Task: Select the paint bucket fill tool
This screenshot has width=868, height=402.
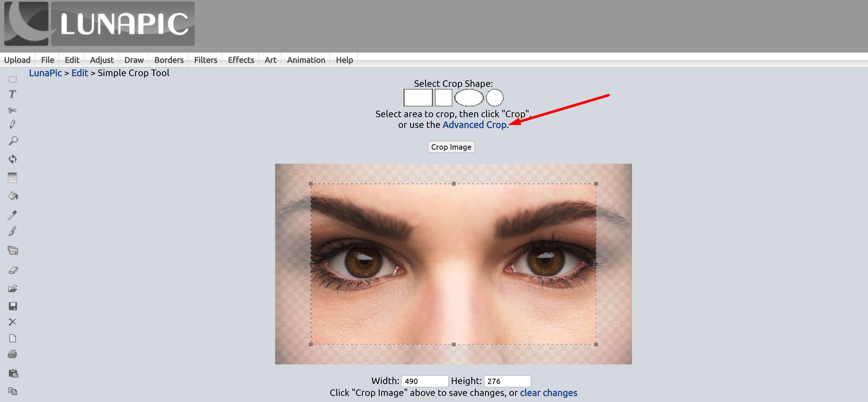Action: 13,196
